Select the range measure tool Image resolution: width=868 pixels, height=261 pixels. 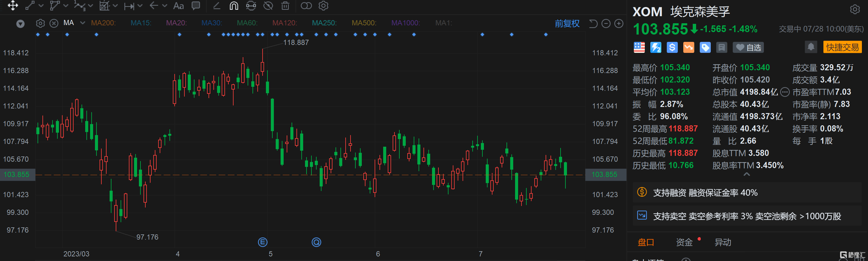point(129,6)
